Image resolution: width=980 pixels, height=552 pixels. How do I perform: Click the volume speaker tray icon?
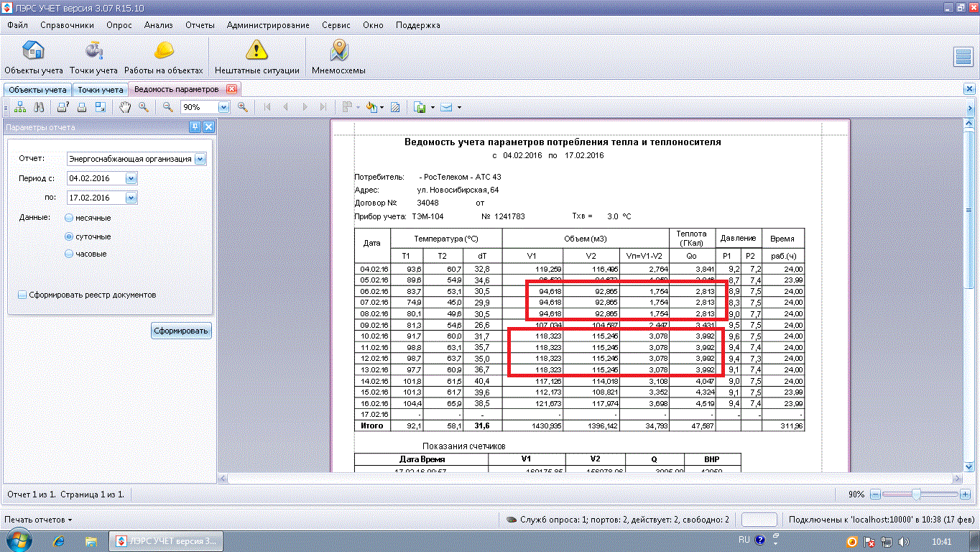[904, 541]
